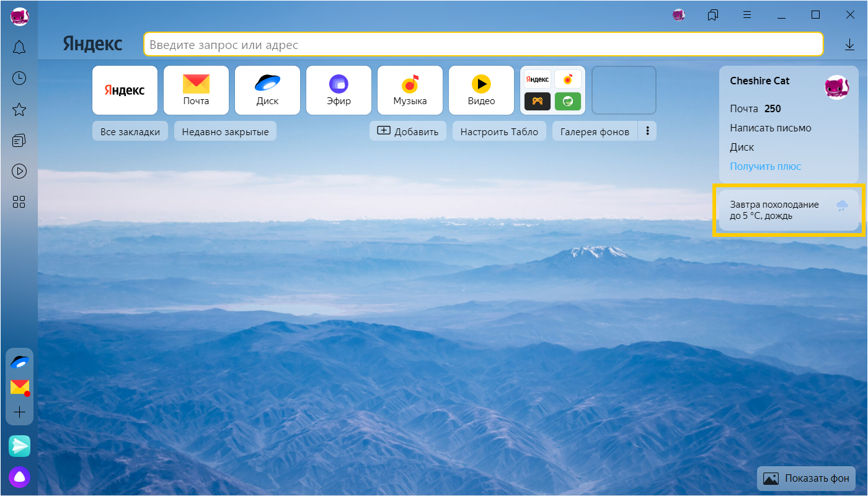Viewport: 868px width, 496px height.
Task: Click profile avatar at sidebar top
Action: click(20, 17)
